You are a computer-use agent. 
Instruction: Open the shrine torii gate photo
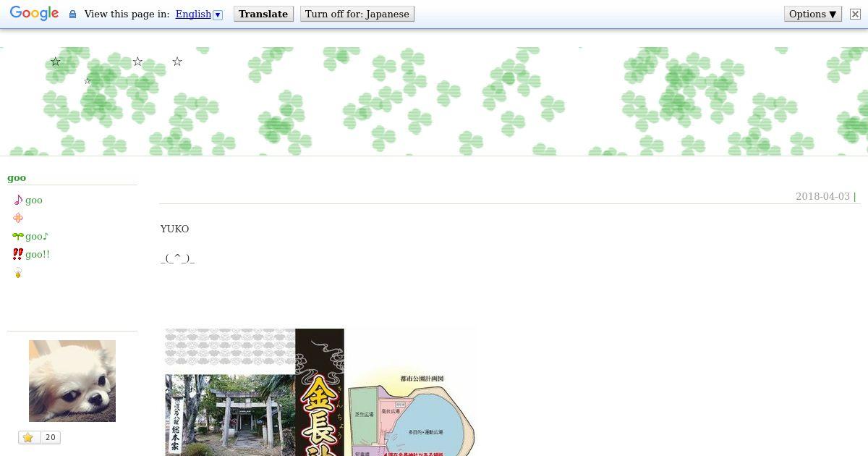click(230, 415)
